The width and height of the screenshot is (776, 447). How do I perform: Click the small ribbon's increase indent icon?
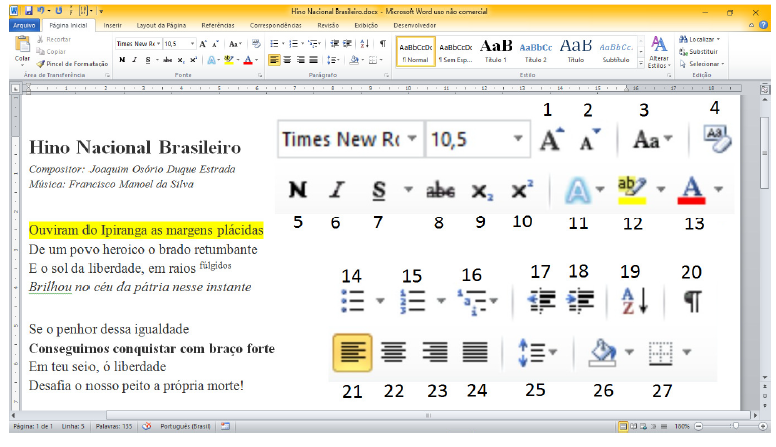point(347,44)
